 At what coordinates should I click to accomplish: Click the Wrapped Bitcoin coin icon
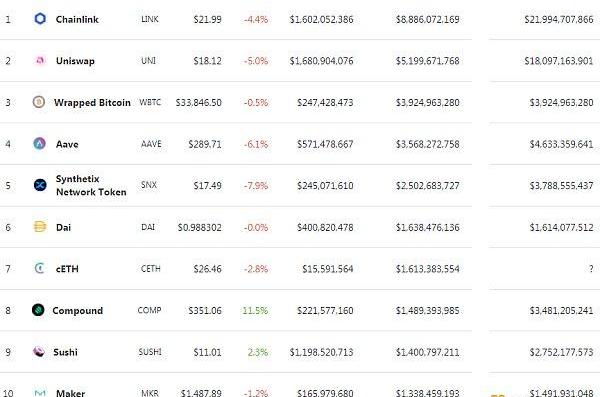39,102
